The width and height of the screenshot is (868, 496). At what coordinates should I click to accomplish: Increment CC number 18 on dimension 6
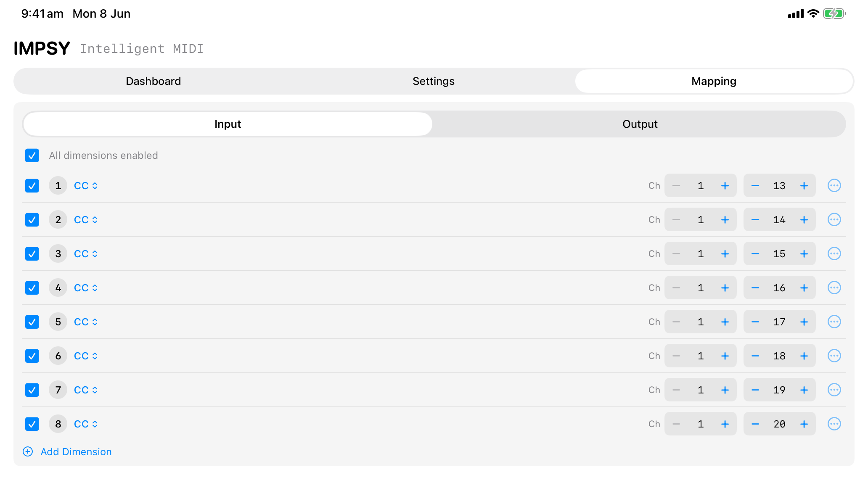[x=804, y=356]
